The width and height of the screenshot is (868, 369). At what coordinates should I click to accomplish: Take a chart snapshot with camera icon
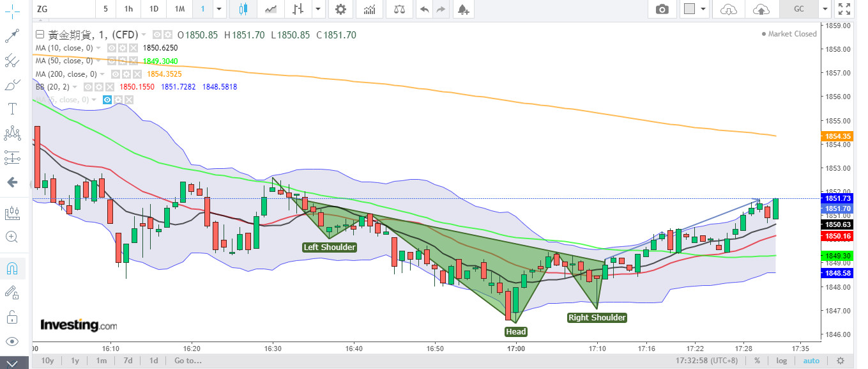click(x=662, y=9)
